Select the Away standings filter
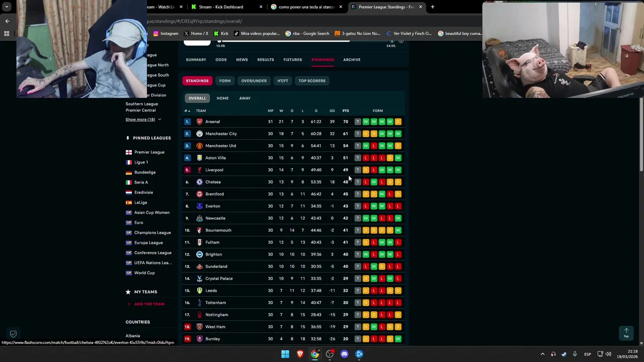 coord(245,98)
